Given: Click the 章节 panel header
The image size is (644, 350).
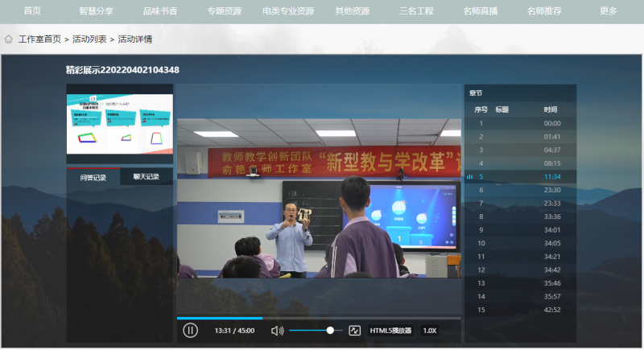Looking at the screenshot, I should coord(476,93).
